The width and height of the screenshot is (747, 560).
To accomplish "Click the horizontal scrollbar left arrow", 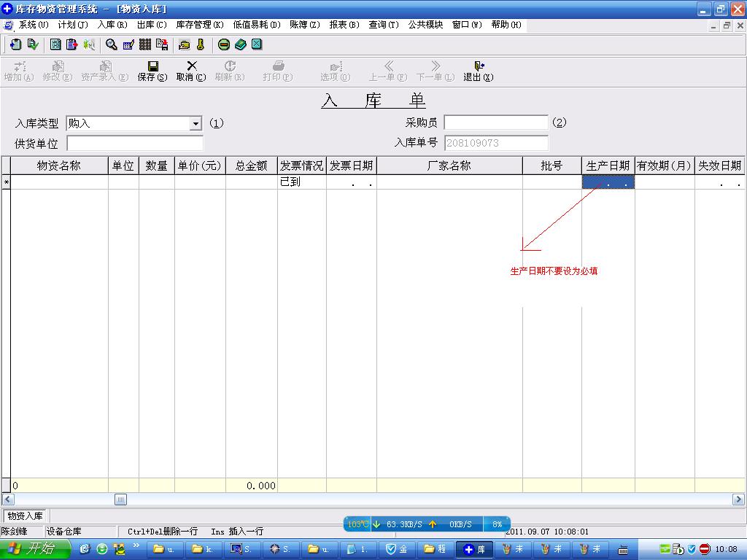I will pos(8,499).
